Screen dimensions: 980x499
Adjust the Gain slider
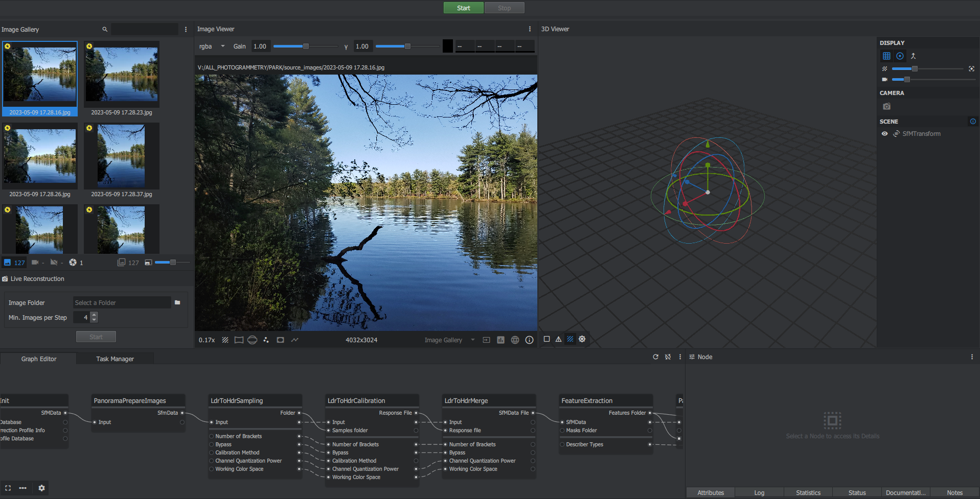pyautogui.click(x=305, y=46)
